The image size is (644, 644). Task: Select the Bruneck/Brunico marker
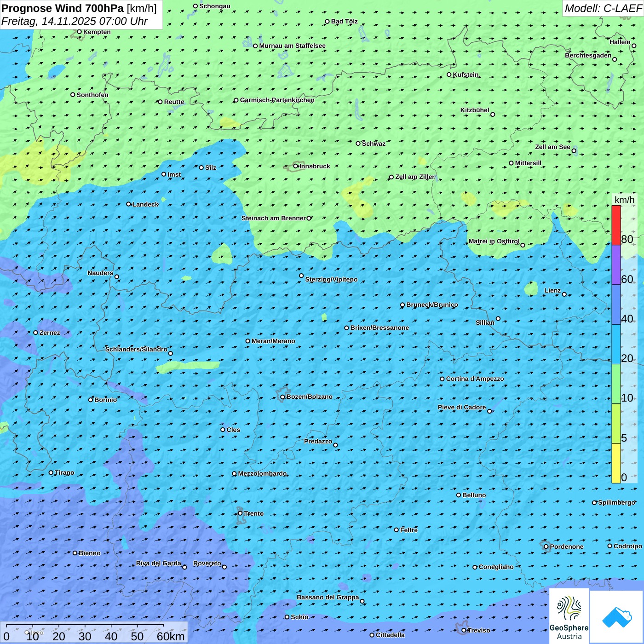[402, 305]
